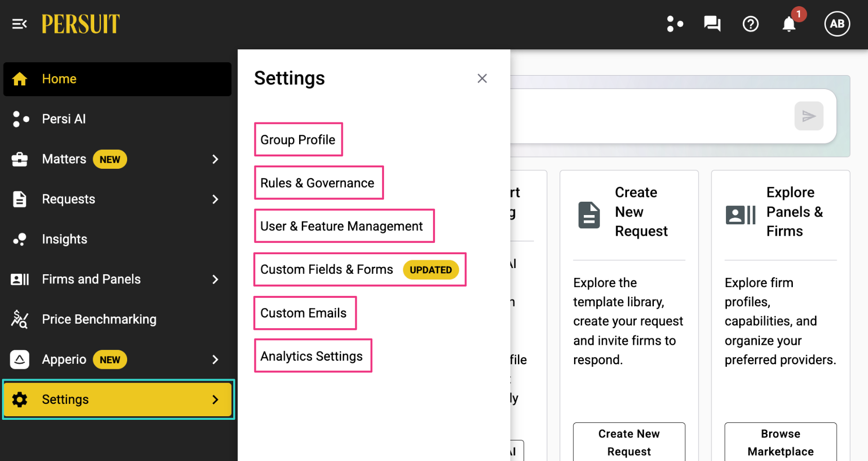Click the Matters briefcase icon
The height and width of the screenshot is (461, 868).
tap(20, 159)
